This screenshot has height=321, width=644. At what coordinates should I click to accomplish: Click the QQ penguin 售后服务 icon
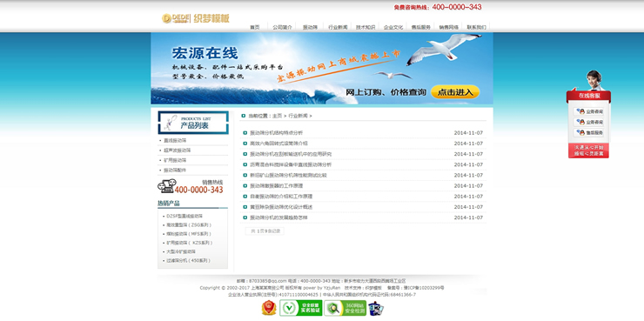click(x=580, y=132)
